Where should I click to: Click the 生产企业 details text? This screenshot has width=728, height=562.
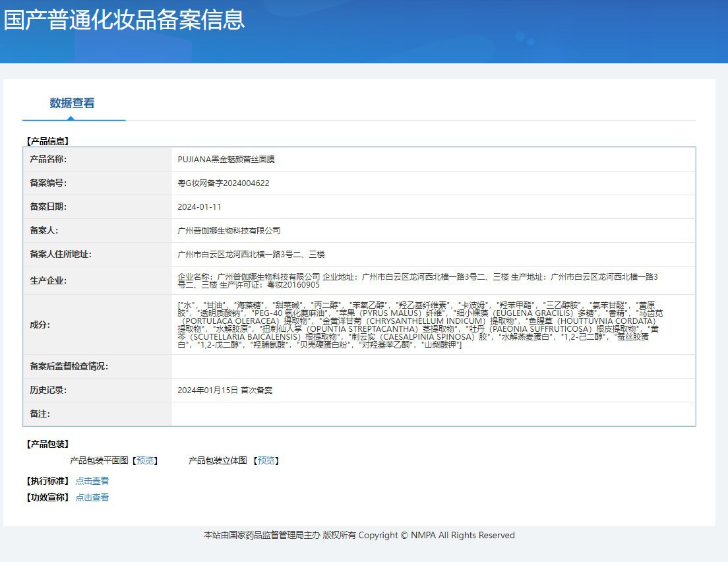click(418, 280)
